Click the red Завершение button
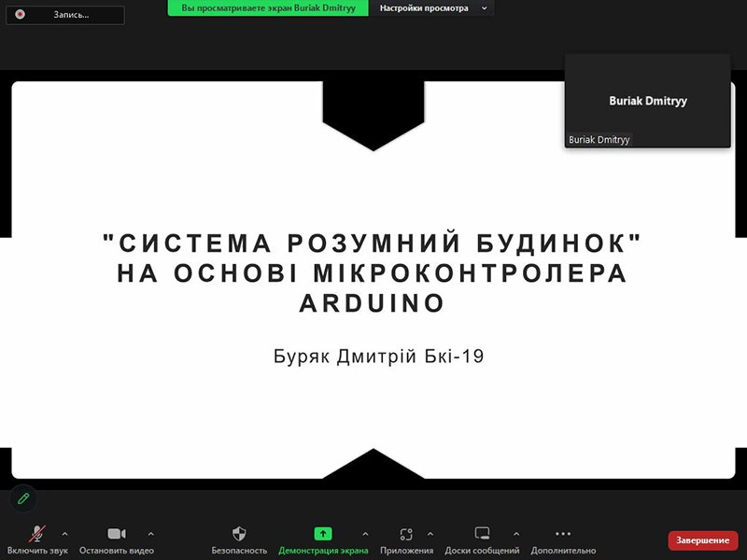 pyautogui.click(x=703, y=540)
